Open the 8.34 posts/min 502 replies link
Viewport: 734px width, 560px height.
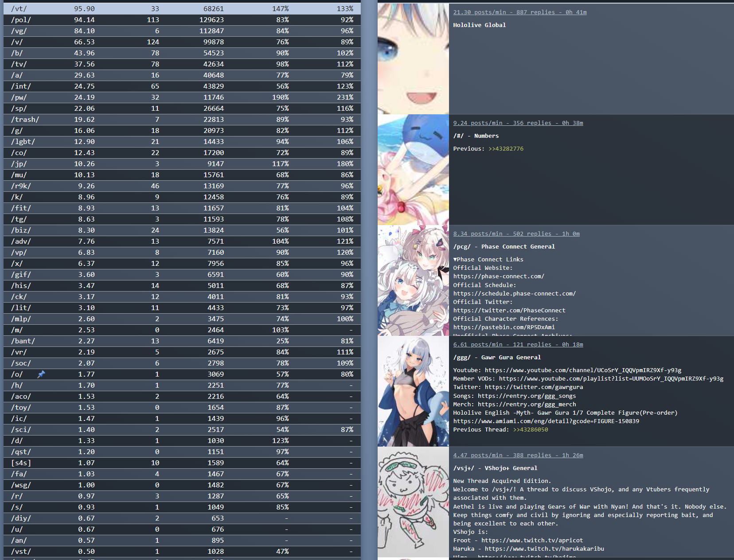coord(516,234)
